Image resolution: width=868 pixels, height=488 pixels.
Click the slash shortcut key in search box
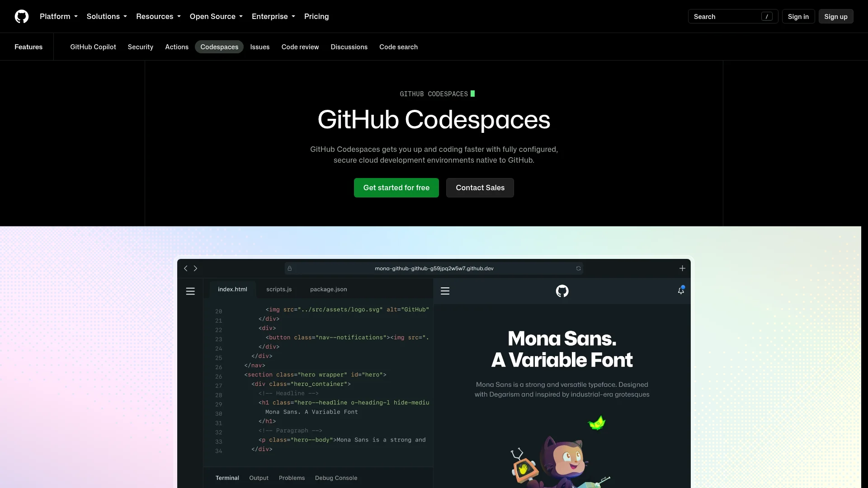point(767,16)
